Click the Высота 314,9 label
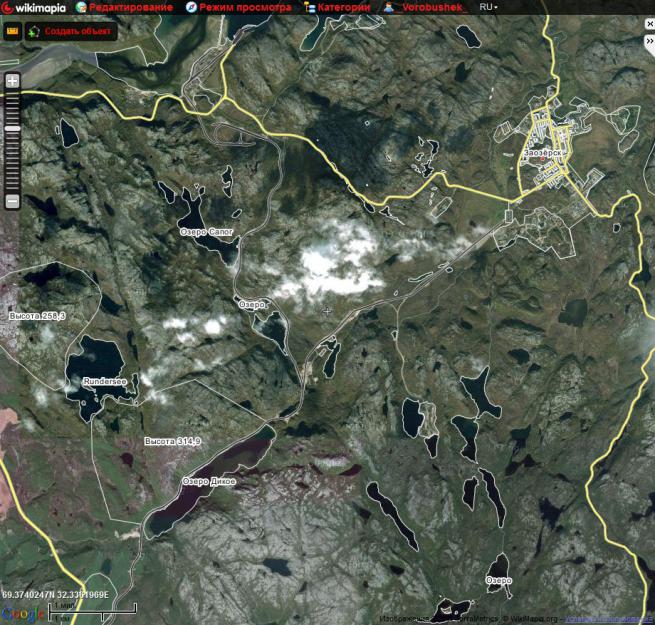 172,441
